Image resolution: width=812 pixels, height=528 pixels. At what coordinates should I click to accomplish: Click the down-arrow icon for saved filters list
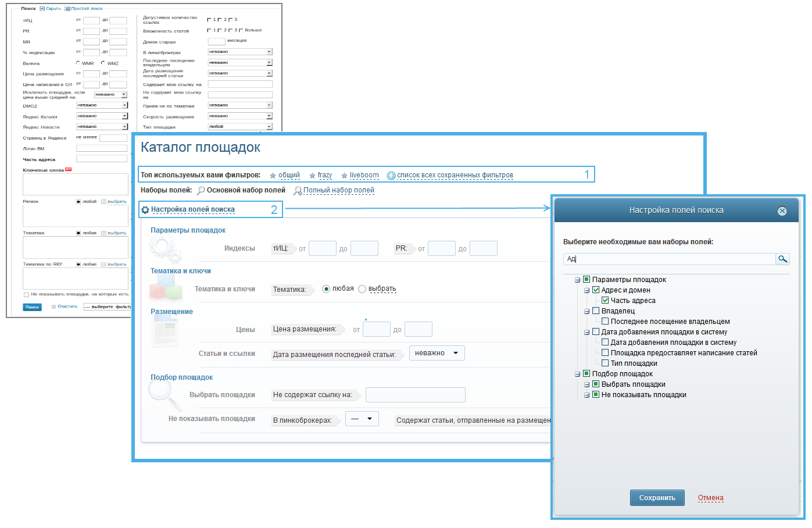391,176
